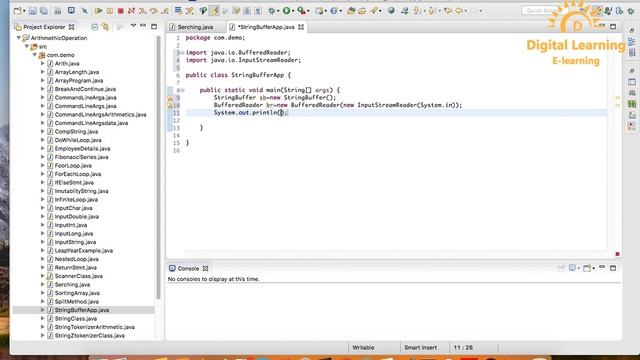The height and width of the screenshot is (360, 640).
Task: Click the Save icon in the toolbar
Action: [33, 11]
